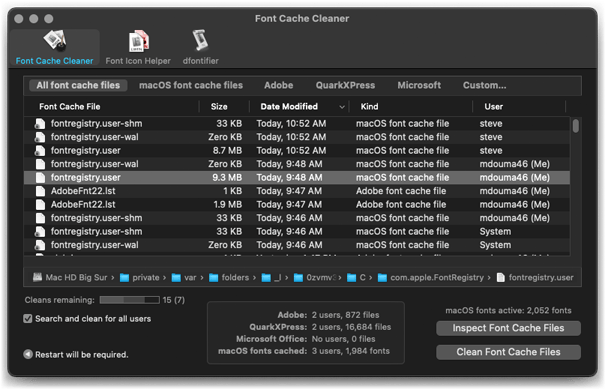
Task: Sort by Kind column header
Action: click(x=369, y=107)
